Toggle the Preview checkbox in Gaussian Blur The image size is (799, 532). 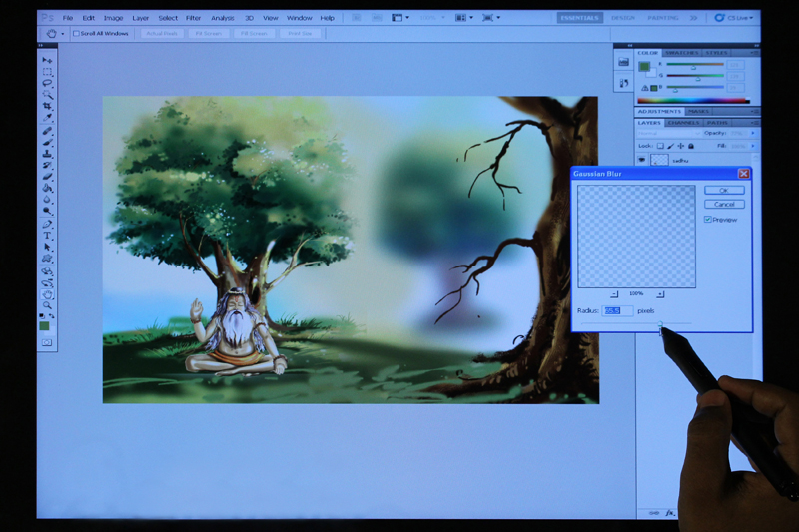[x=708, y=220]
